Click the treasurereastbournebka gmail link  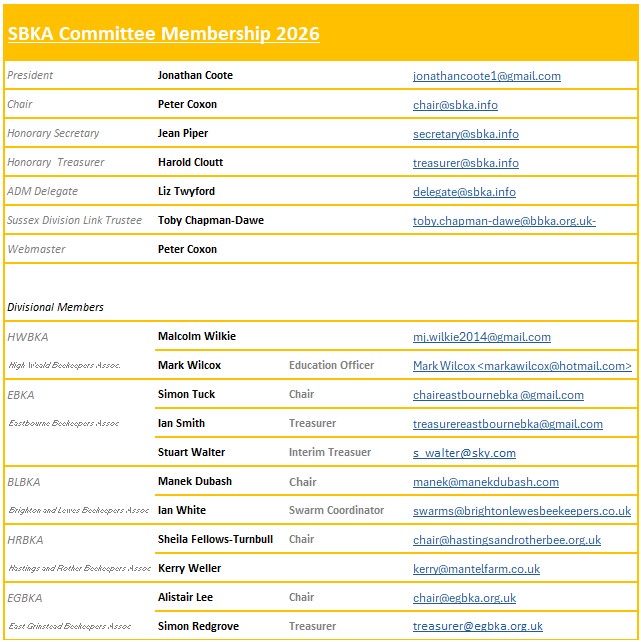[507, 424]
